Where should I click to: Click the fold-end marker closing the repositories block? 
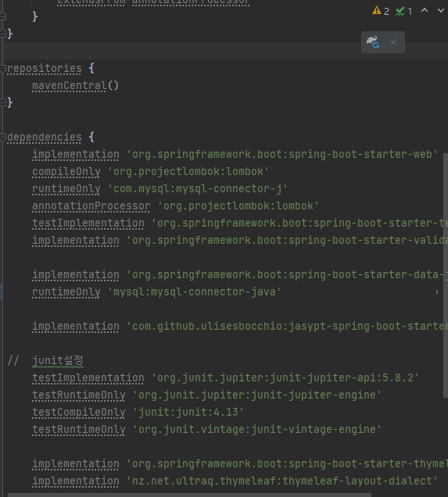[x=3, y=102]
